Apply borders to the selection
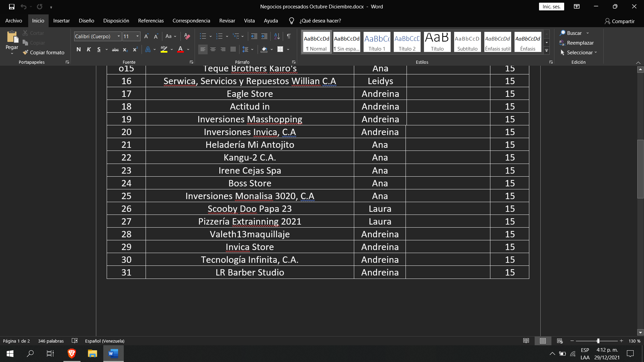Viewport: 644px width, 362px height. 280,50
